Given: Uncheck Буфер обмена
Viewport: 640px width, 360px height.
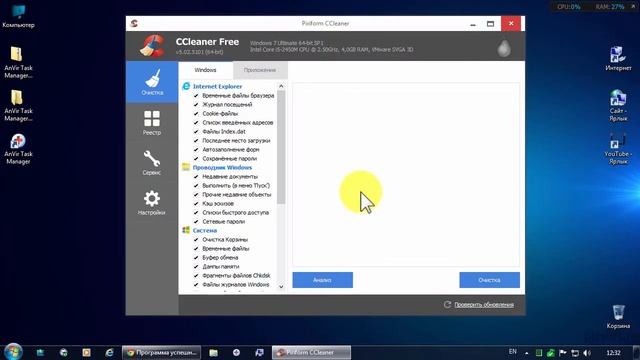Looking at the screenshot, I should point(196,258).
